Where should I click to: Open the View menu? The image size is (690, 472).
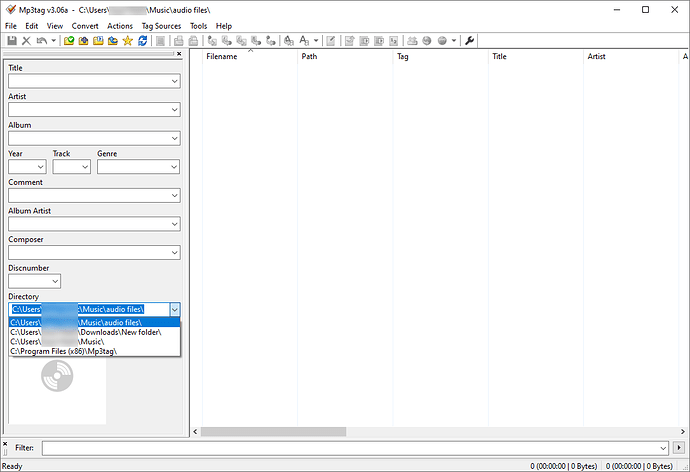(55, 26)
